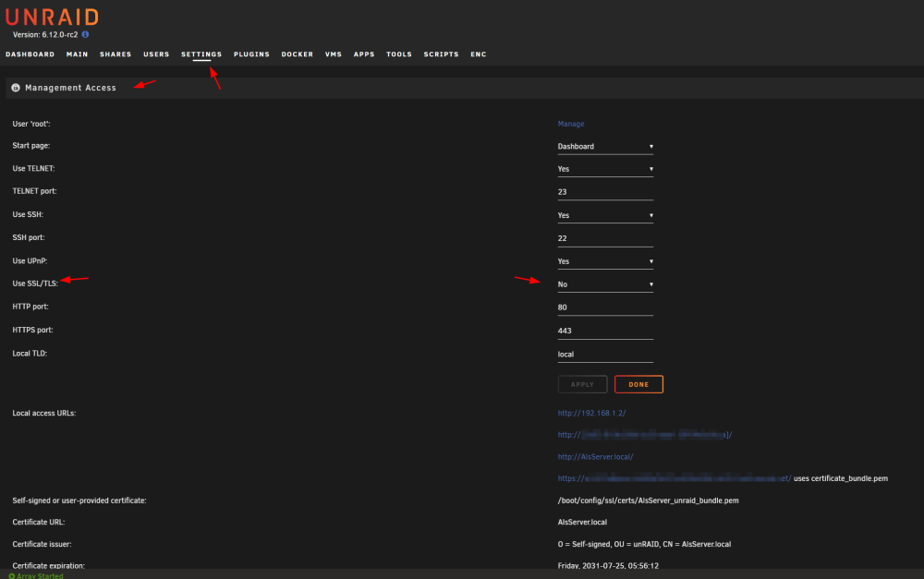Switch to the Users tab

point(156,54)
